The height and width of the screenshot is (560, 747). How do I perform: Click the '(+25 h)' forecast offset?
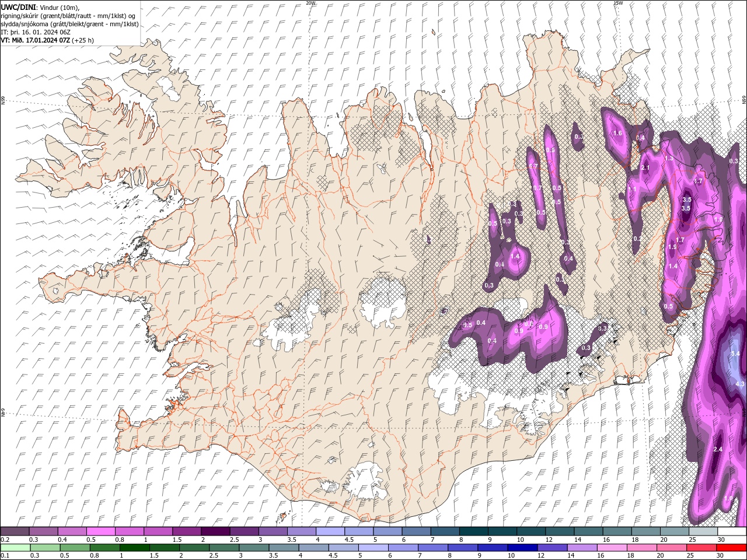tap(83, 40)
